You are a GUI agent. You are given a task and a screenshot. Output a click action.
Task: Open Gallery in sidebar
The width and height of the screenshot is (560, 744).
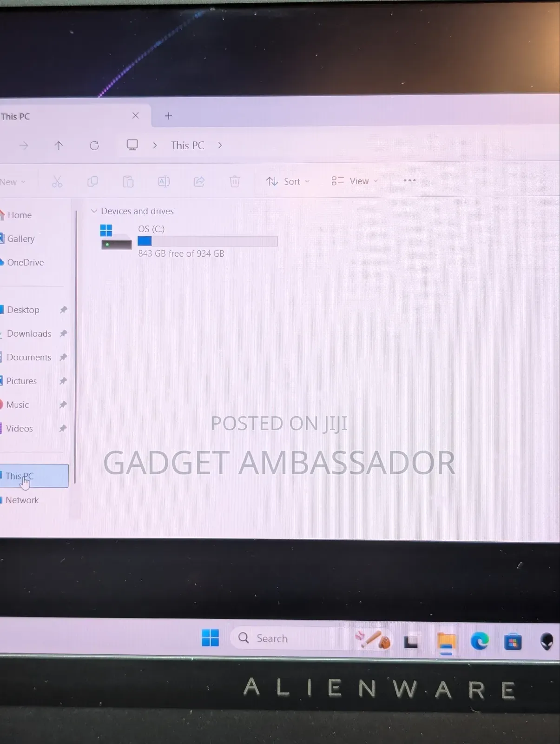pyautogui.click(x=18, y=239)
